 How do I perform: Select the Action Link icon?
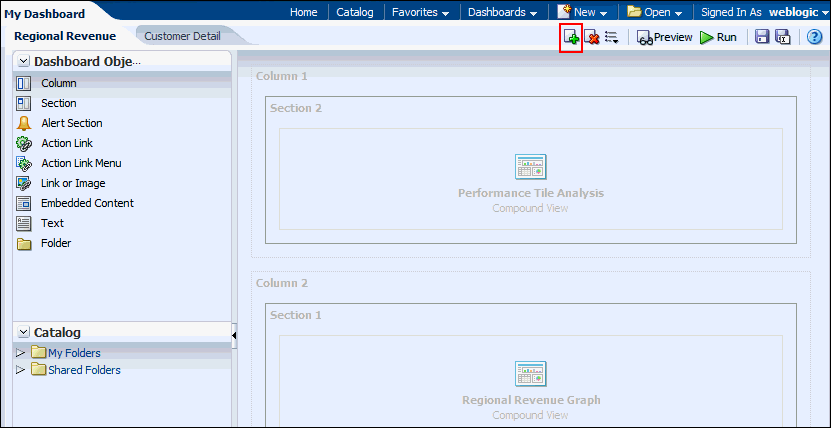[x=24, y=144]
